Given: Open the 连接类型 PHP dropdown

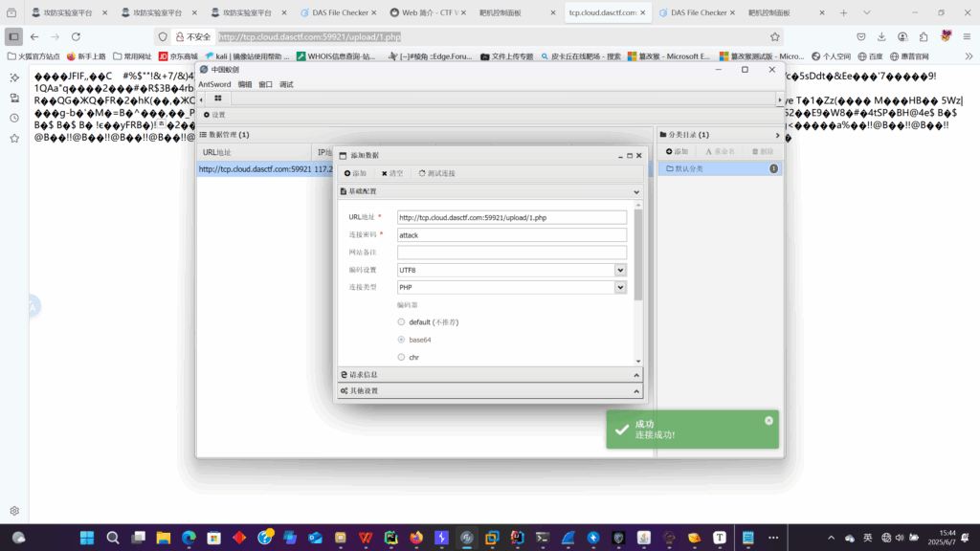Looking at the screenshot, I should click(x=620, y=287).
